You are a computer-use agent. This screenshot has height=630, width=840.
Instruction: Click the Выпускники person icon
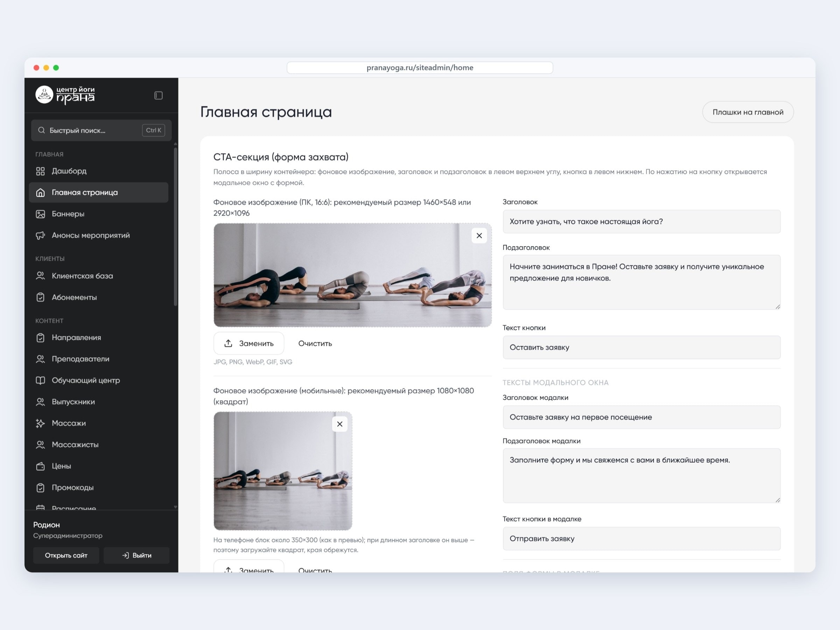pyautogui.click(x=40, y=402)
